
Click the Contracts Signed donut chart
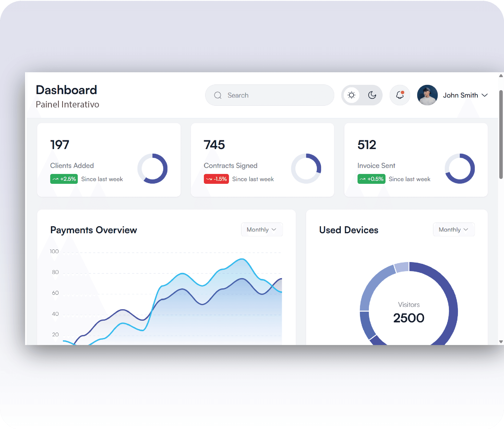[306, 169]
